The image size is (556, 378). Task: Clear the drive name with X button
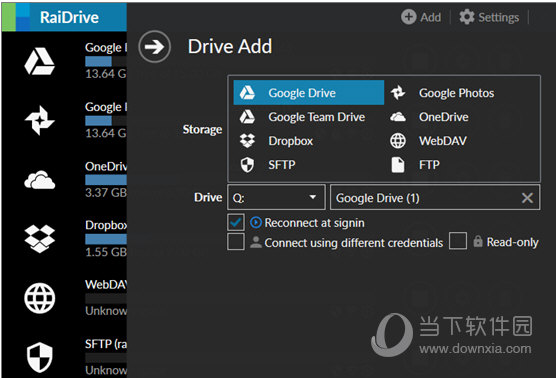coord(527,198)
